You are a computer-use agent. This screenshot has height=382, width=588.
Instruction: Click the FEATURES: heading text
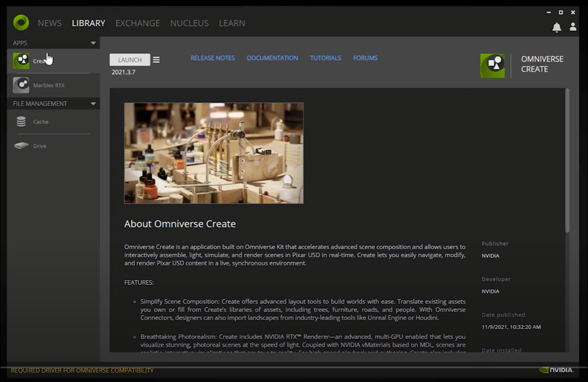coord(139,282)
